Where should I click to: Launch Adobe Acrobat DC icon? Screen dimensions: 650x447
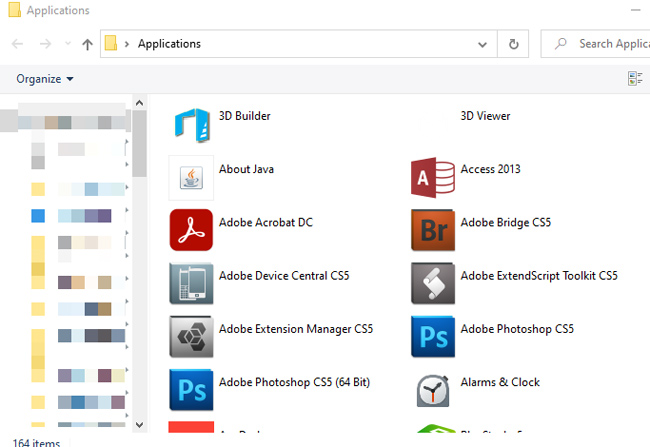(191, 230)
